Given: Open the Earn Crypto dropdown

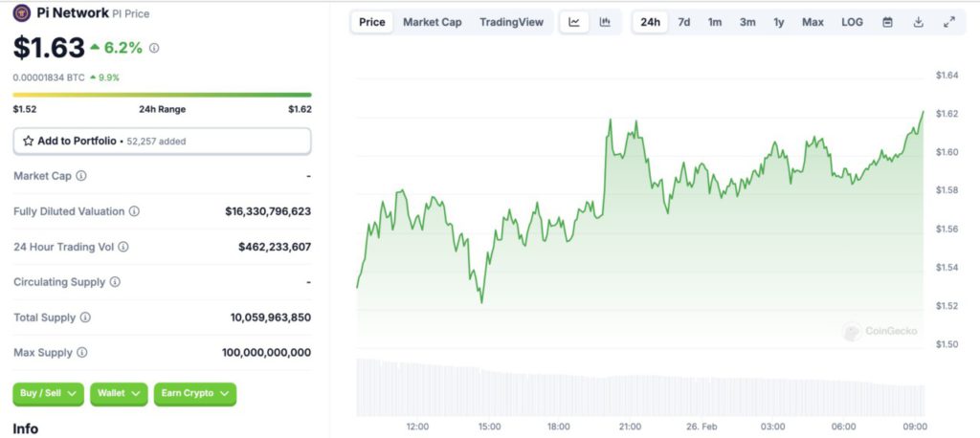Looking at the screenshot, I should click(194, 393).
